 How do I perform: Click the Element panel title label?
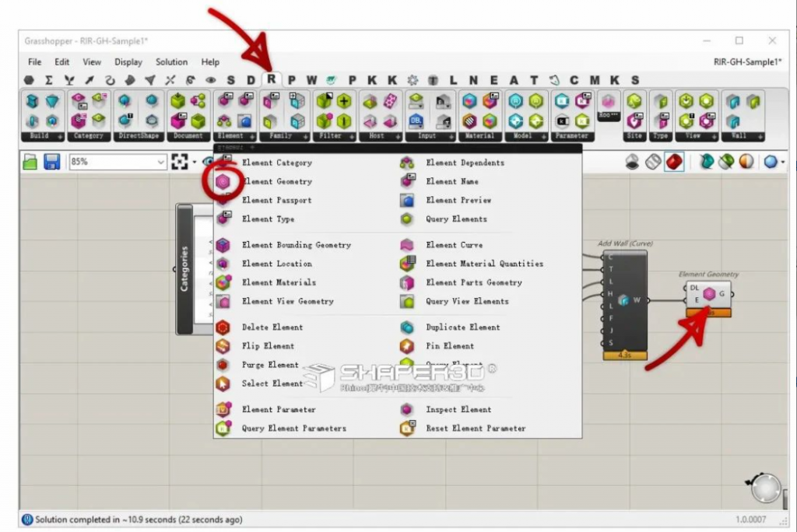(x=230, y=136)
